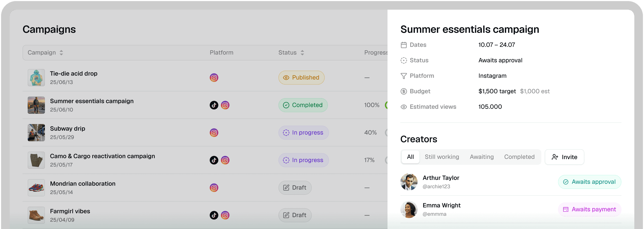Click TikTok icon in Summer essentials row

(x=214, y=105)
